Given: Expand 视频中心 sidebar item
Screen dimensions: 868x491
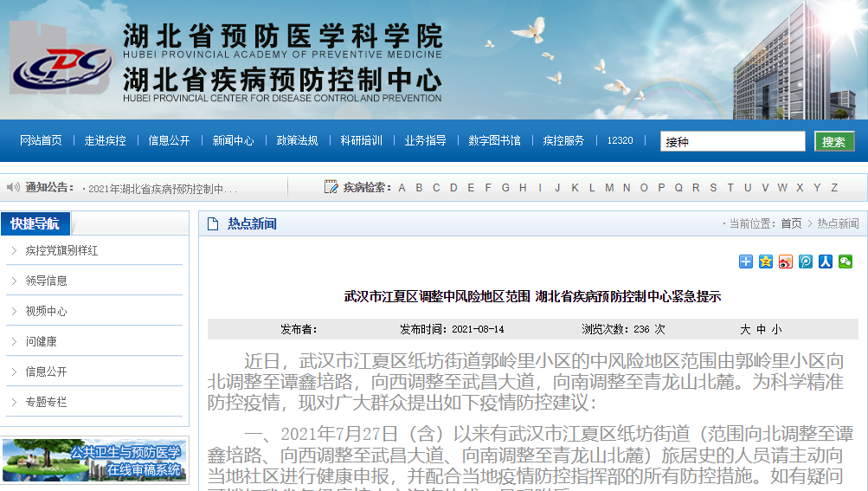Looking at the screenshot, I should pyautogui.click(x=46, y=311).
